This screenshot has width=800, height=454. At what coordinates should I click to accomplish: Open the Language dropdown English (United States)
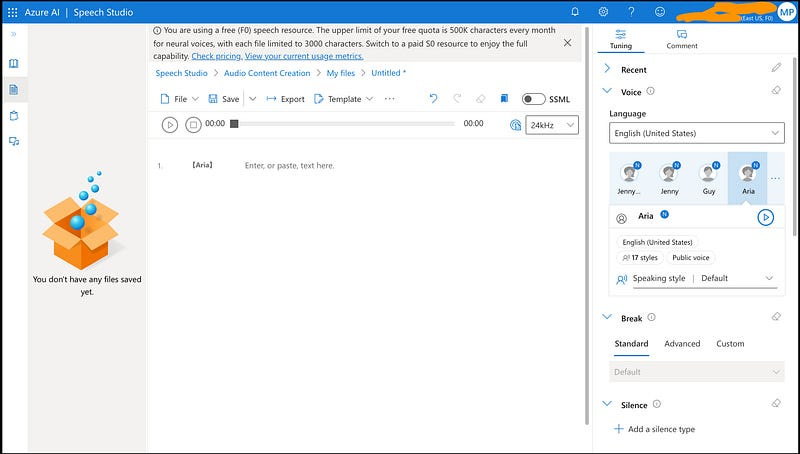pyautogui.click(x=696, y=133)
